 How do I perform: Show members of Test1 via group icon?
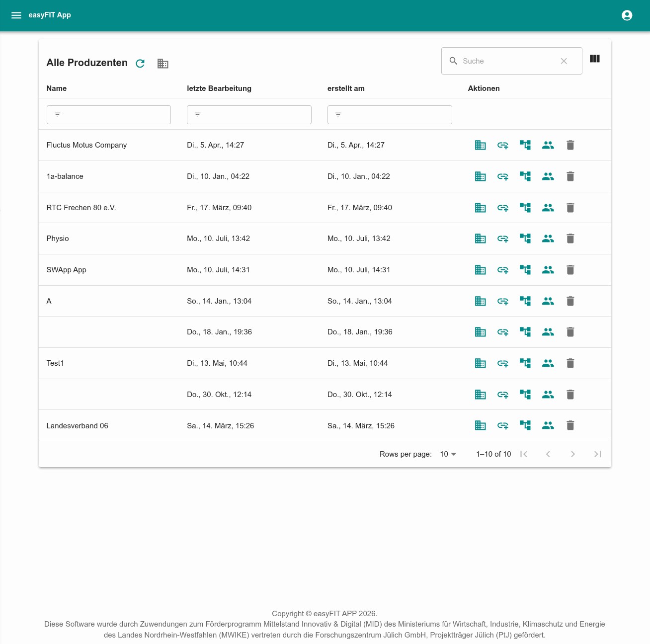(548, 363)
